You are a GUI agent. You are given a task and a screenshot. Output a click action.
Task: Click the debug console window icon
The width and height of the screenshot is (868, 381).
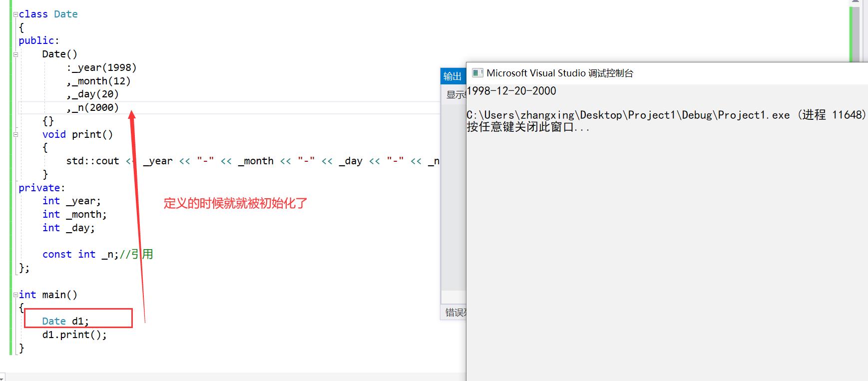477,73
